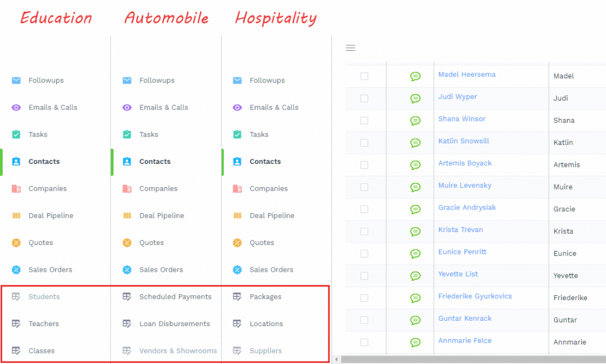606x364 pixels.
Task: Open Shana Winsor contact link
Action: tap(462, 119)
